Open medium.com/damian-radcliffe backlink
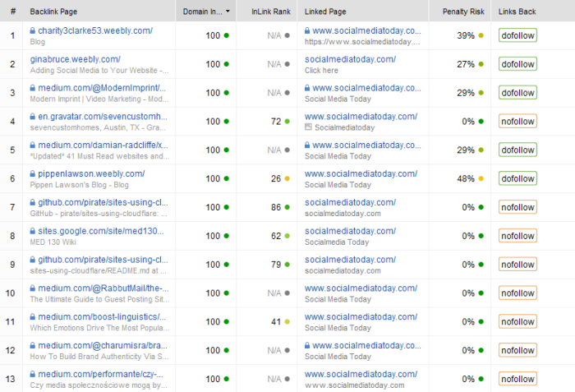This screenshot has height=392, width=575. (103, 145)
